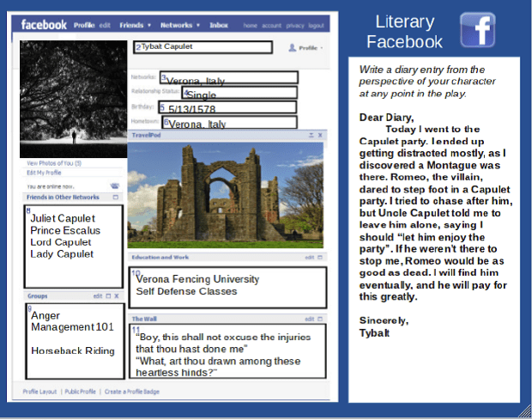Collapse the Groups box with its square icon
532x420 pixels.
point(109,295)
